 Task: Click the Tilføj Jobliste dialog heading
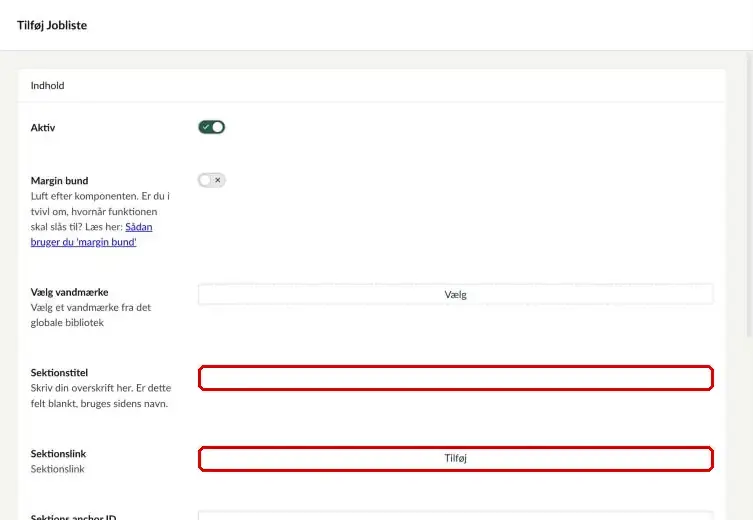[x=52, y=25]
